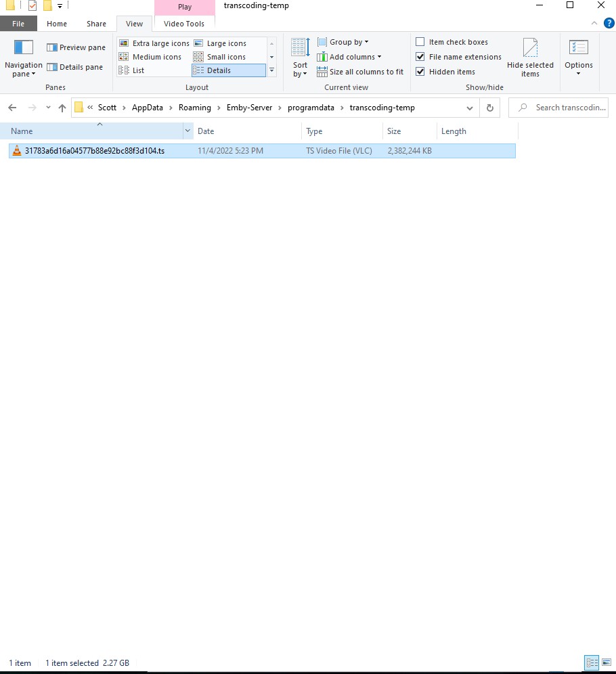Open Explorer help question mark
This screenshot has width=616, height=674.
pyautogui.click(x=609, y=23)
